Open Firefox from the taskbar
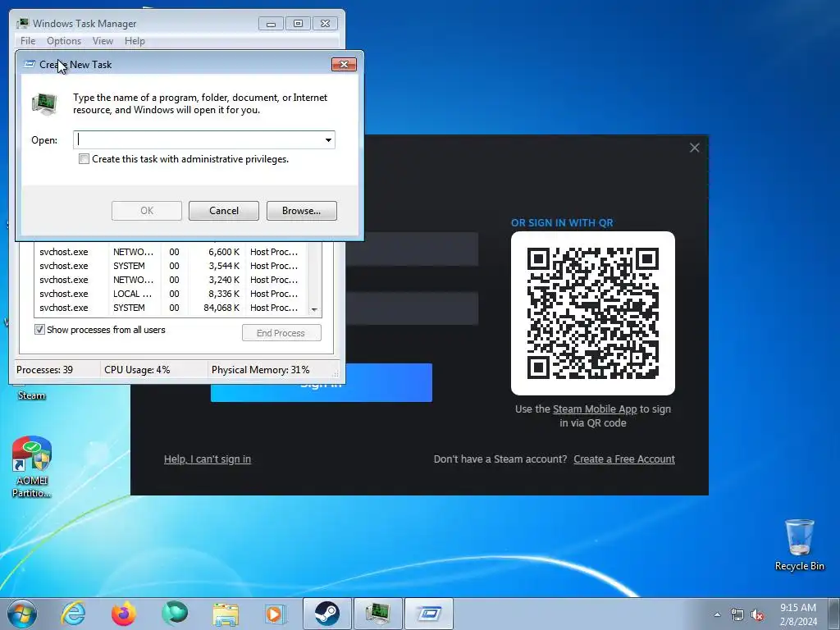Screen dimensions: 840x630 [x=124, y=614]
